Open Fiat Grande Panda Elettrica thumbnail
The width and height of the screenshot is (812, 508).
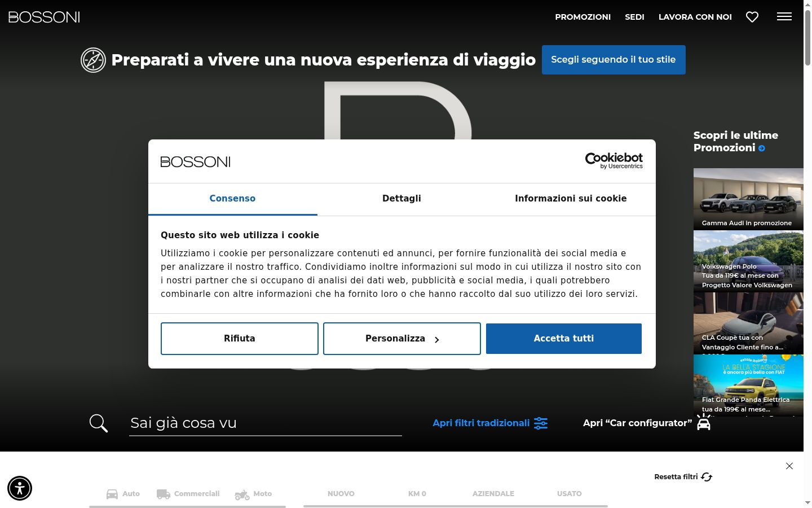pos(748,386)
